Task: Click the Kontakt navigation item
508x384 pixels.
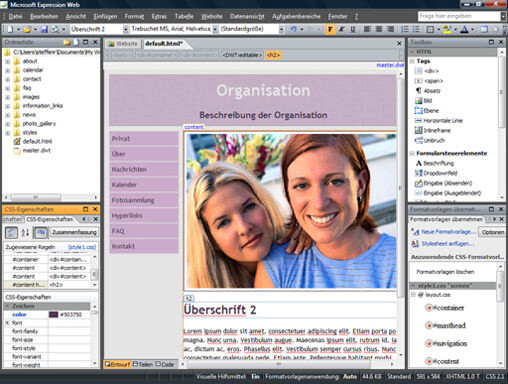Action: (144, 246)
